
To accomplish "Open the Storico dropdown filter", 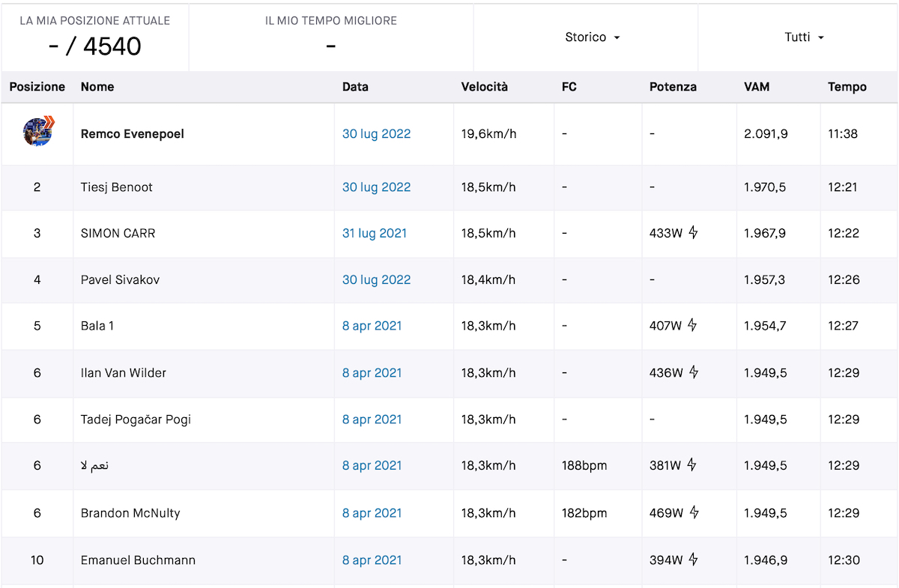I will click(x=592, y=37).
